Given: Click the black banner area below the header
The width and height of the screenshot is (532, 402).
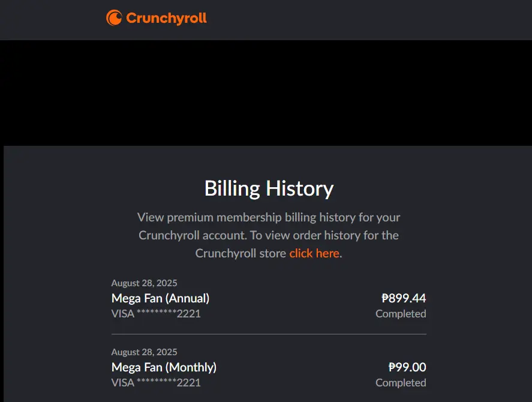Looking at the screenshot, I should (266, 93).
